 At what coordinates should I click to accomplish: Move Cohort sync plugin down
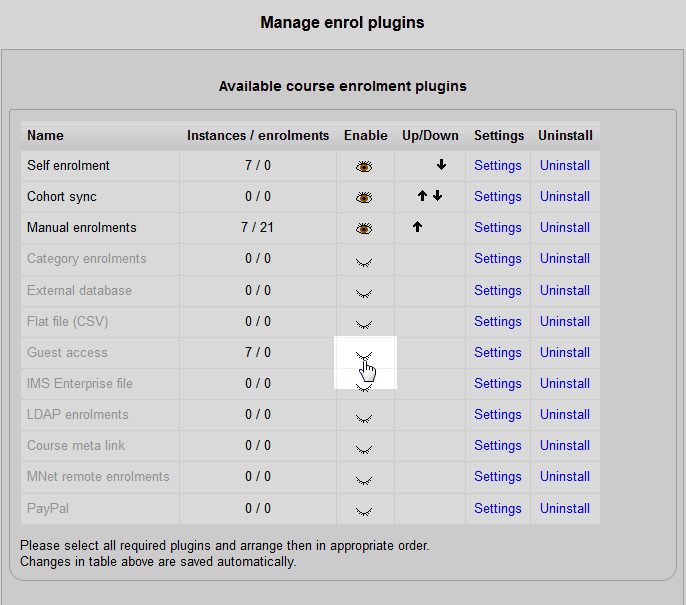click(x=438, y=196)
